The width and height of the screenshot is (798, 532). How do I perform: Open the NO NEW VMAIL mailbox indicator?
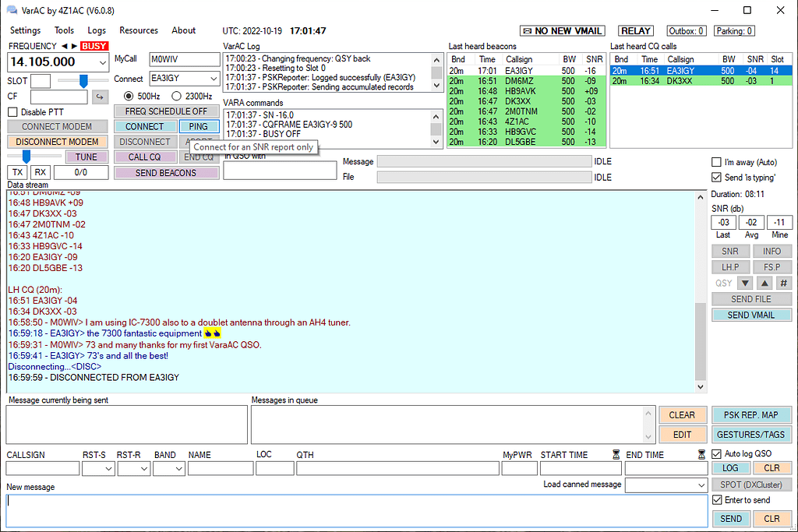pyautogui.click(x=562, y=30)
